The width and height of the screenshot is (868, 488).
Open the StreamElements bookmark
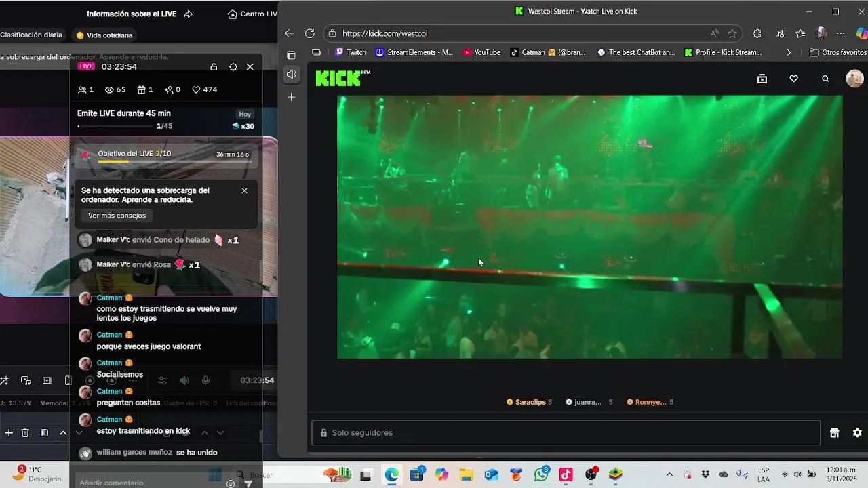click(x=414, y=52)
